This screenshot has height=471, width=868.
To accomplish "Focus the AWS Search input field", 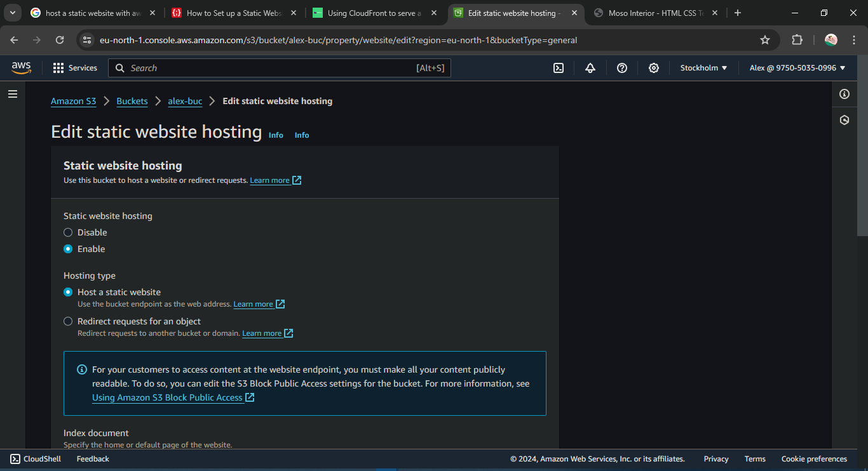I will (280, 68).
